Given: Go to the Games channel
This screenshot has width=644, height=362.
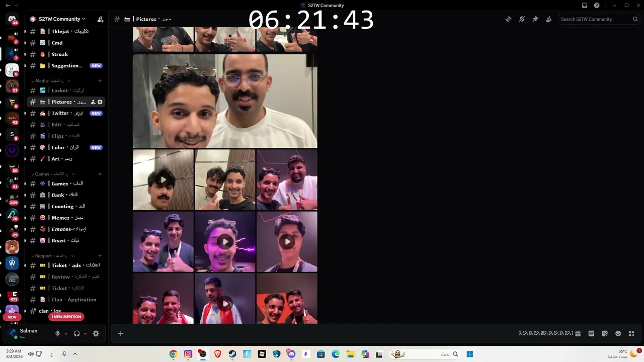Looking at the screenshot, I should [x=65, y=184].
